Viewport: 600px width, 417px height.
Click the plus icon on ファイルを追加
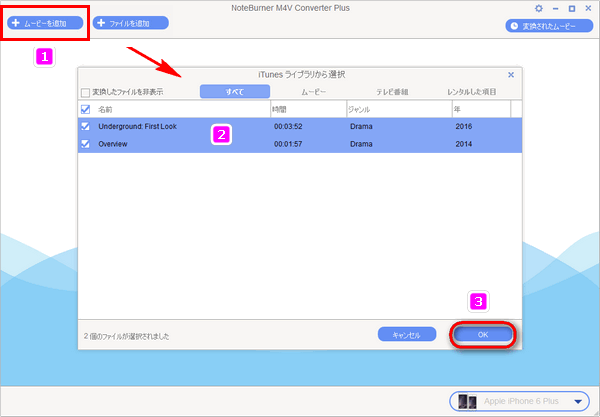click(x=101, y=23)
